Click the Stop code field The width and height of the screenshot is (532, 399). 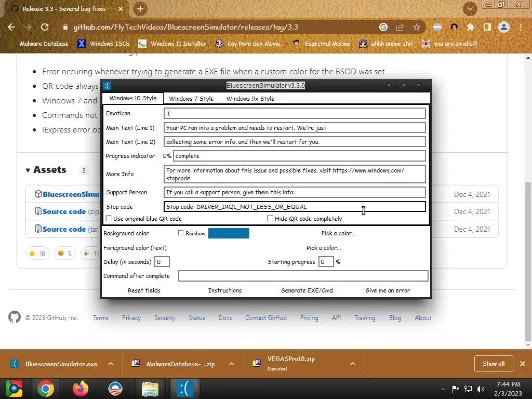click(295, 207)
